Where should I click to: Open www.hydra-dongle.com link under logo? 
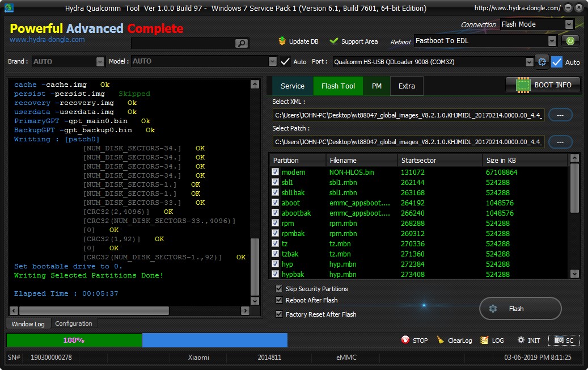pyautogui.click(x=47, y=39)
